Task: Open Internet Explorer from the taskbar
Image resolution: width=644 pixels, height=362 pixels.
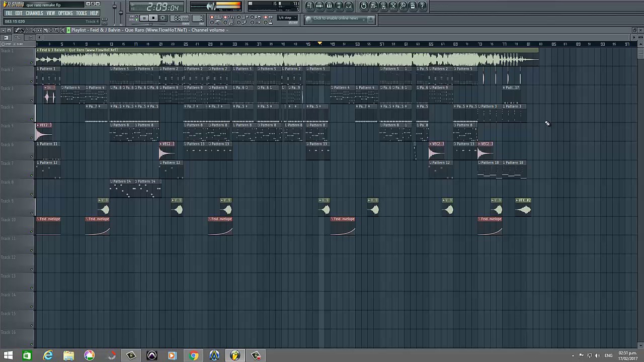Action: pyautogui.click(x=48, y=356)
